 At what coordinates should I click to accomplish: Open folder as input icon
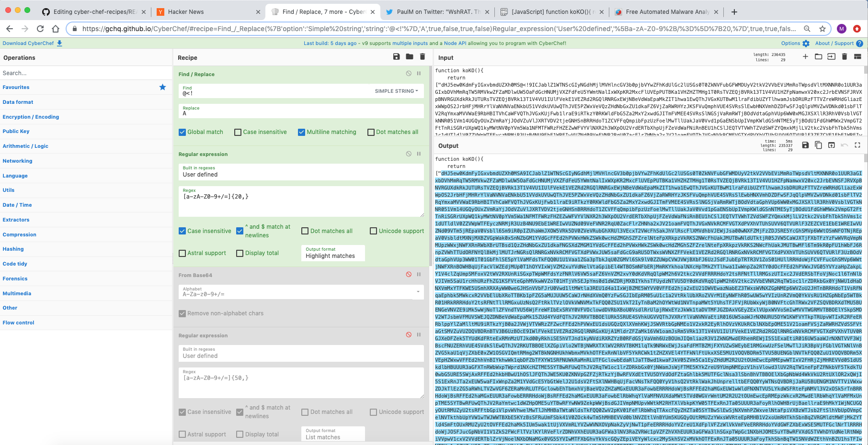tap(818, 56)
